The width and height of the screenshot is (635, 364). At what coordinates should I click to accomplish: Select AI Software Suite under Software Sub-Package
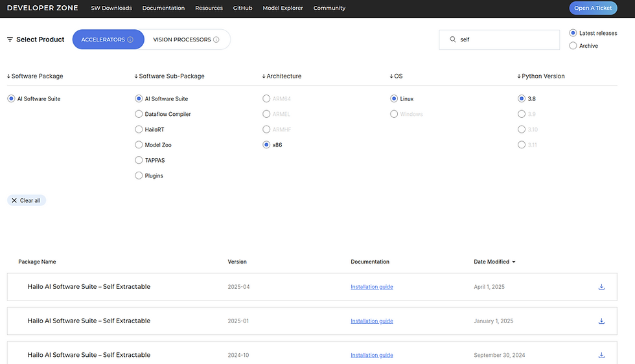coord(139,99)
